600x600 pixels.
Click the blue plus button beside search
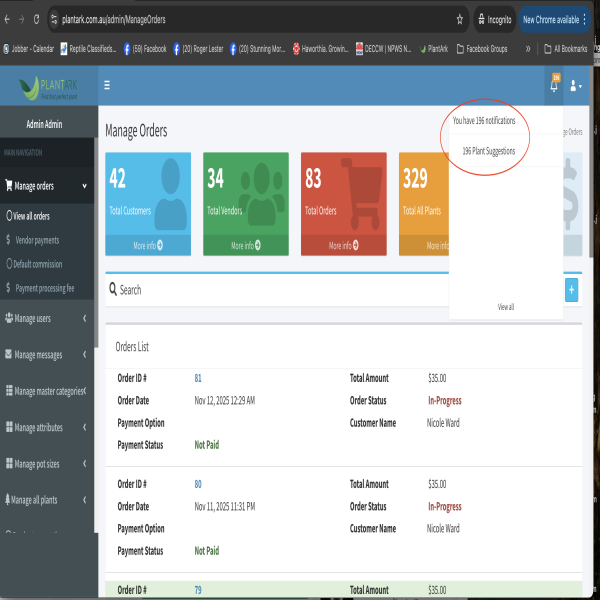[x=571, y=290]
